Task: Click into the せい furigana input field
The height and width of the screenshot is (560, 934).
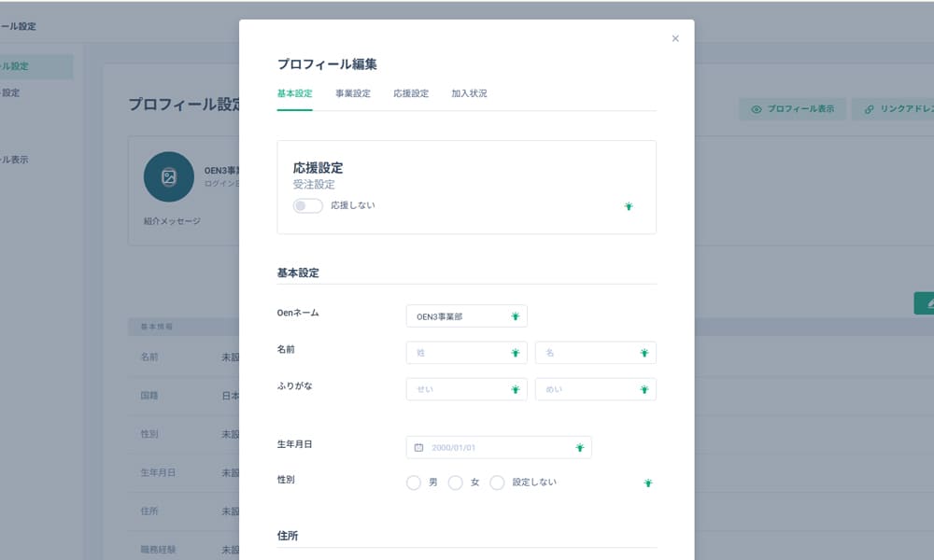Action: [x=458, y=389]
